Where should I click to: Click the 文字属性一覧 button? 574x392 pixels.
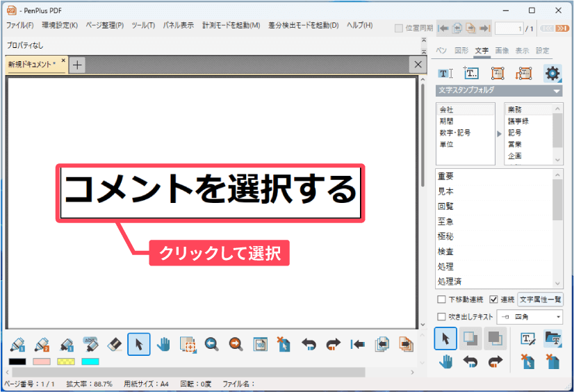(541, 300)
